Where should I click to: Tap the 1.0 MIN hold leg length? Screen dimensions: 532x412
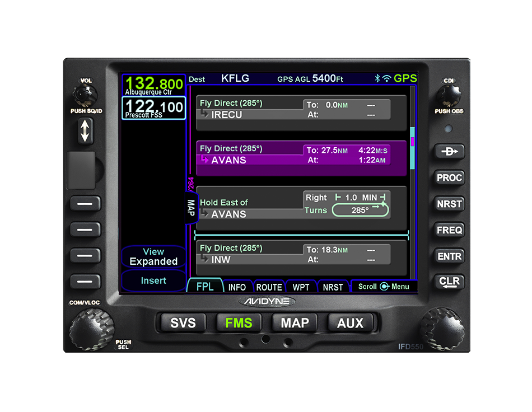pyautogui.click(x=360, y=198)
